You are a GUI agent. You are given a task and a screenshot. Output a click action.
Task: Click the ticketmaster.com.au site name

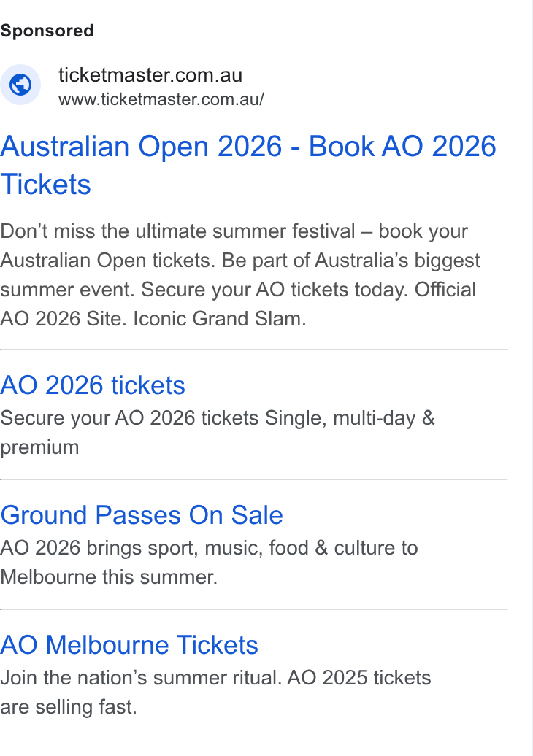click(x=150, y=74)
